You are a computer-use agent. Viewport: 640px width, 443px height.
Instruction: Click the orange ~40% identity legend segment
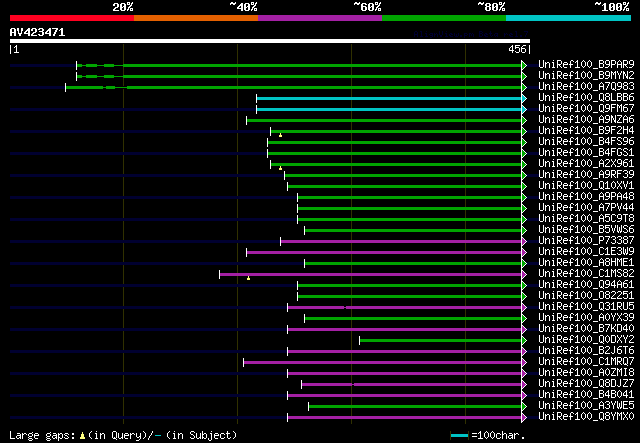196,18
